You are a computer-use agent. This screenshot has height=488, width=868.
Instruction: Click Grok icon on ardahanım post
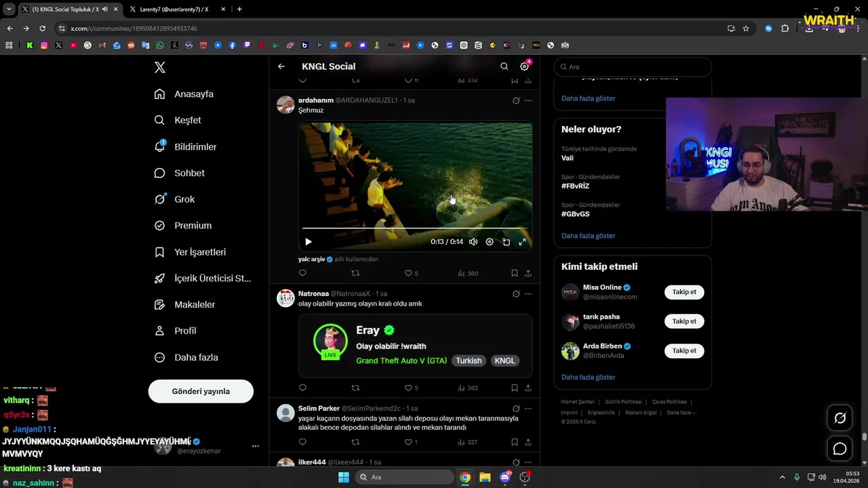click(516, 100)
